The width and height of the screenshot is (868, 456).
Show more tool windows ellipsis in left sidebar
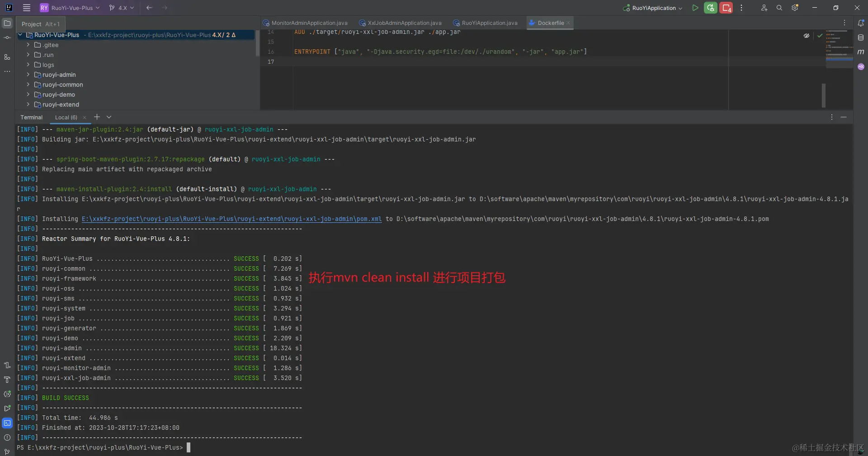click(7, 71)
